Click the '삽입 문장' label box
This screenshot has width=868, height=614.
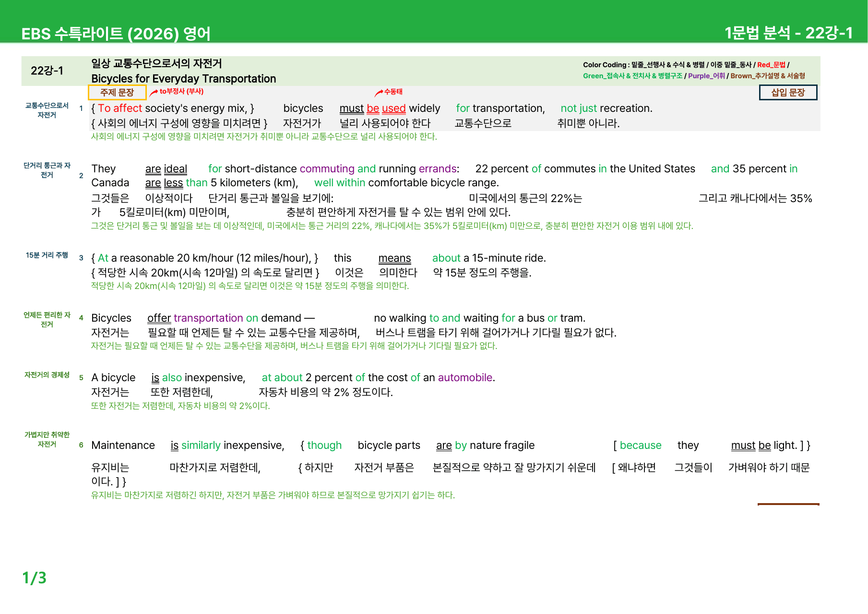click(788, 92)
